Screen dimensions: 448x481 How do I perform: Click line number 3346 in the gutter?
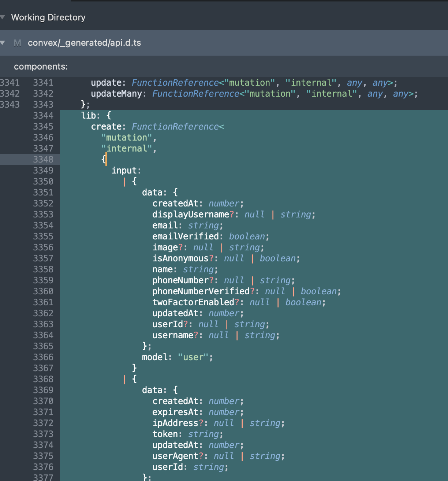(43, 138)
